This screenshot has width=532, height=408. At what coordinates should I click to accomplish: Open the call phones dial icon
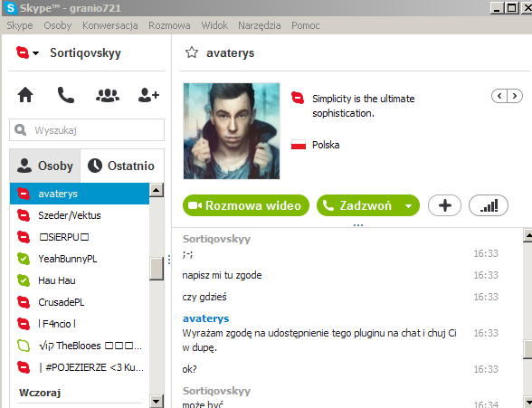pos(66,95)
